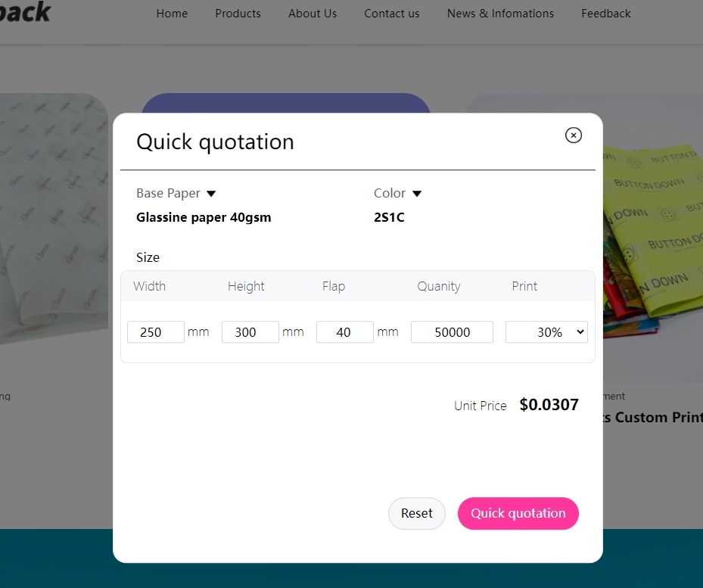Select the Glassine paper 40gsm value
703x588 pixels.
coord(204,218)
